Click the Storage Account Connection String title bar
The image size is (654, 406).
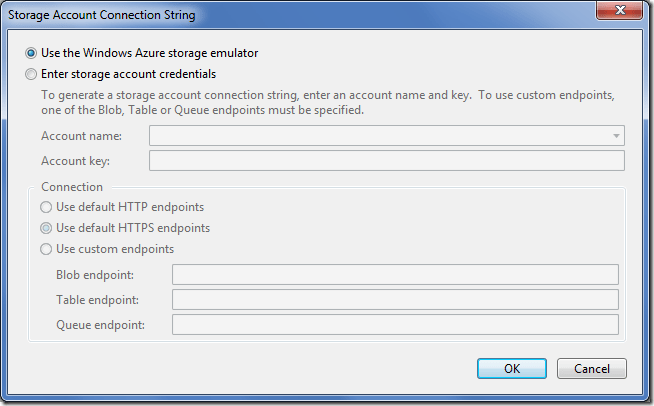[x=300, y=15]
